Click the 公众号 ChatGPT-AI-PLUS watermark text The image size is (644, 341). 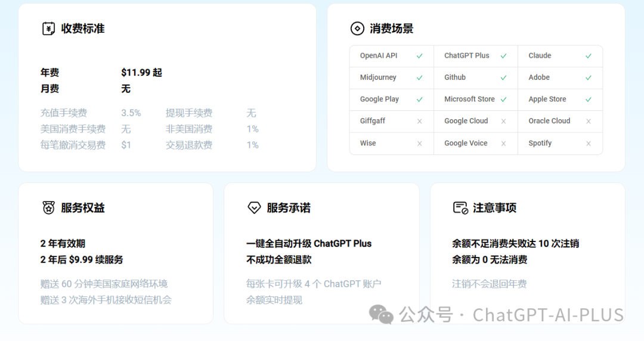click(x=511, y=315)
